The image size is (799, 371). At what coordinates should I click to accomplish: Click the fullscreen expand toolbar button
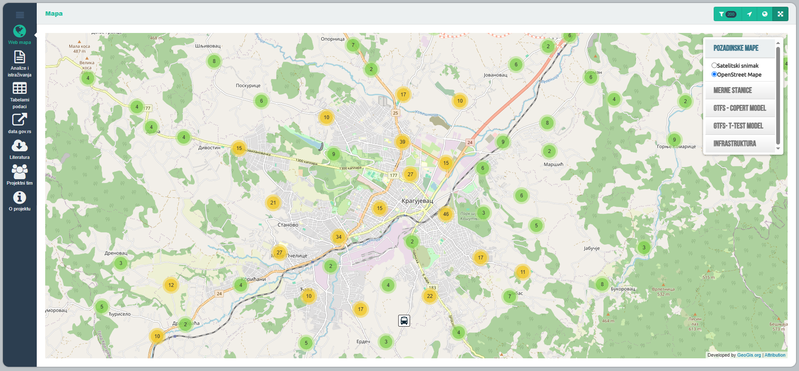pyautogui.click(x=780, y=14)
